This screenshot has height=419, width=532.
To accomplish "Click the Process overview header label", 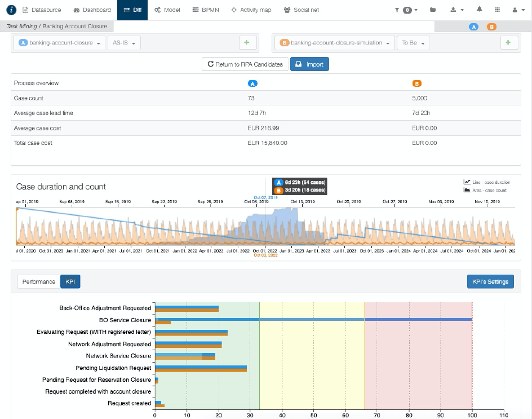I will click(x=36, y=83).
